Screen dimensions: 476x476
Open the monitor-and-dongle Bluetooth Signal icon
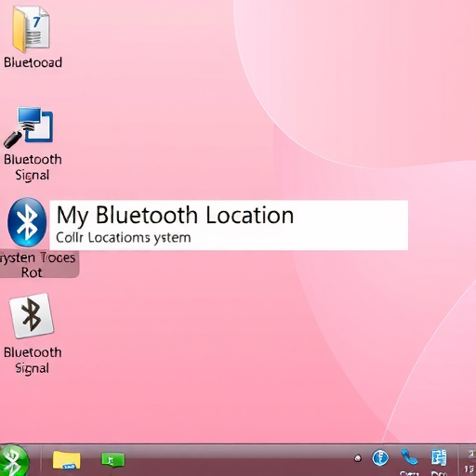point(29,127)
